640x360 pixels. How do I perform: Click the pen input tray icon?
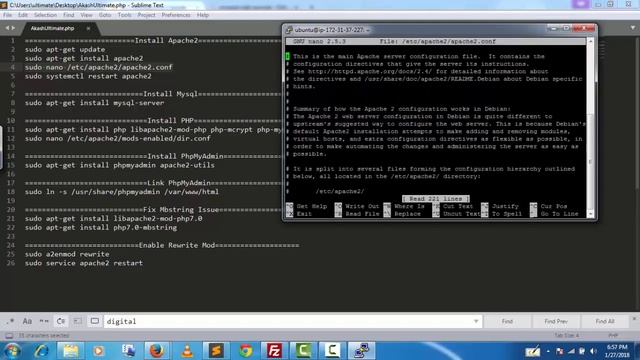(532, 351)
